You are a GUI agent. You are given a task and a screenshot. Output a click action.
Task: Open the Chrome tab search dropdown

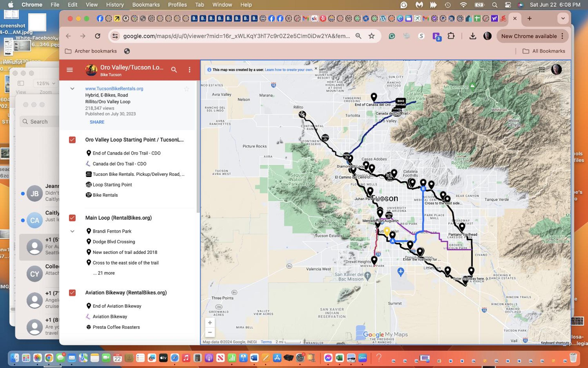coord(563,18)
